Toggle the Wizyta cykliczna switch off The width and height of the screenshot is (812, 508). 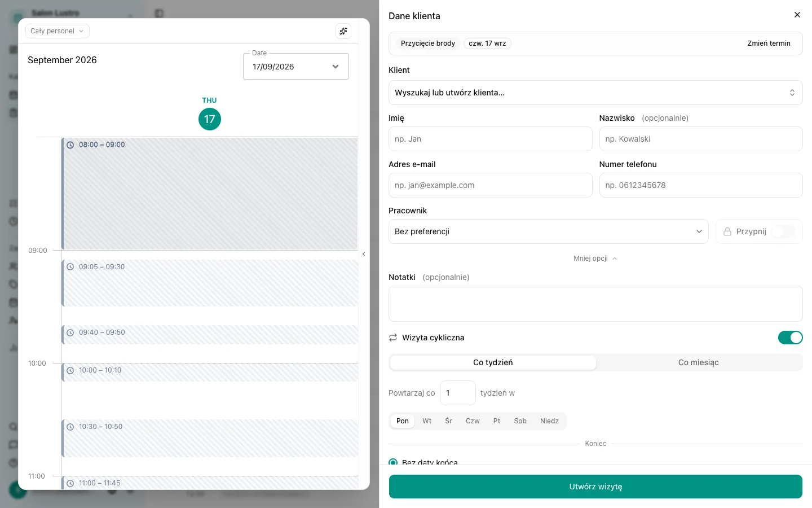[790, 338]
